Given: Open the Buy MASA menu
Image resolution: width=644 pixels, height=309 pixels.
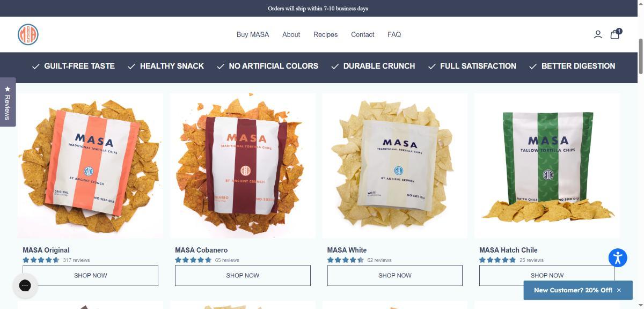Looking at the screenshot, I should coord(253,34).
